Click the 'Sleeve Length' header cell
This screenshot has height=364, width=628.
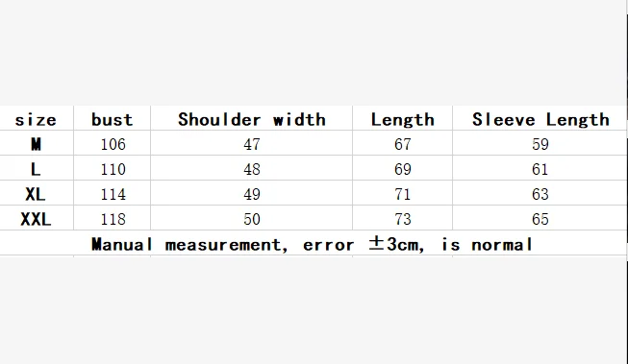tap(540, 120)
